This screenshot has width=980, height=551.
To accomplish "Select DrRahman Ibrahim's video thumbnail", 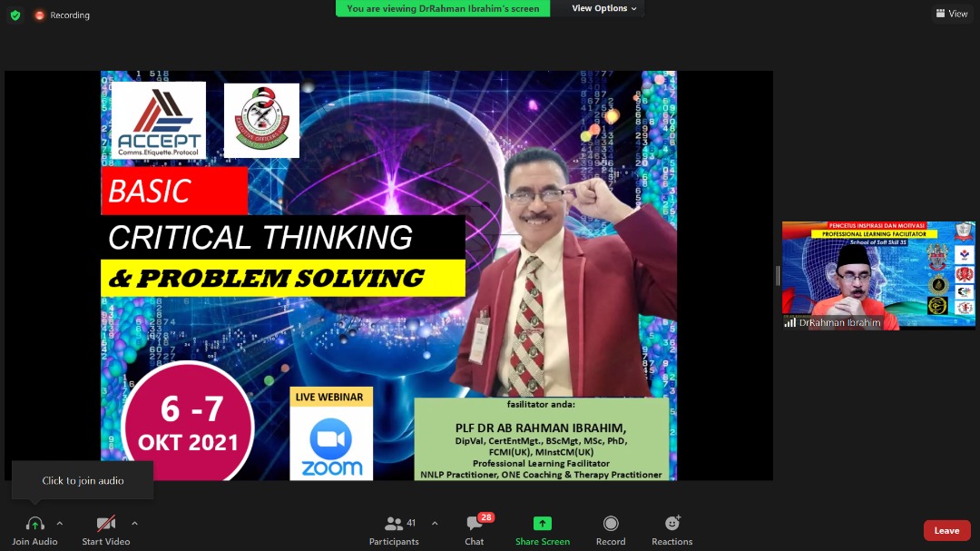I will (878, 275).
